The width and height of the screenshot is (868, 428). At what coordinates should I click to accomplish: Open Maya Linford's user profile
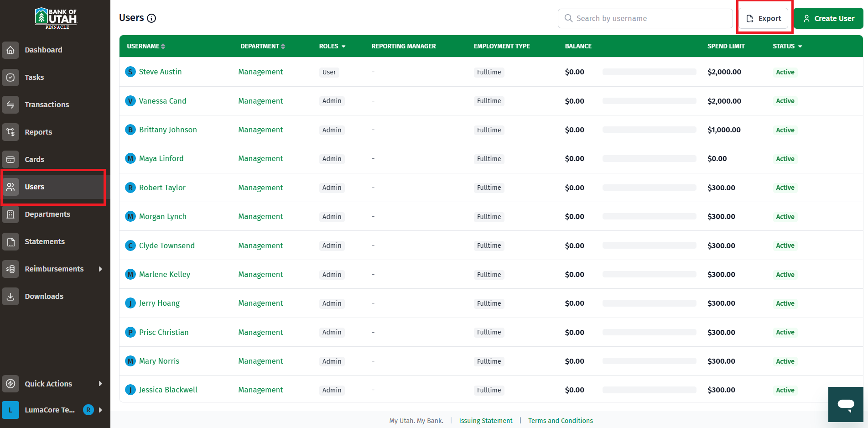161,158
